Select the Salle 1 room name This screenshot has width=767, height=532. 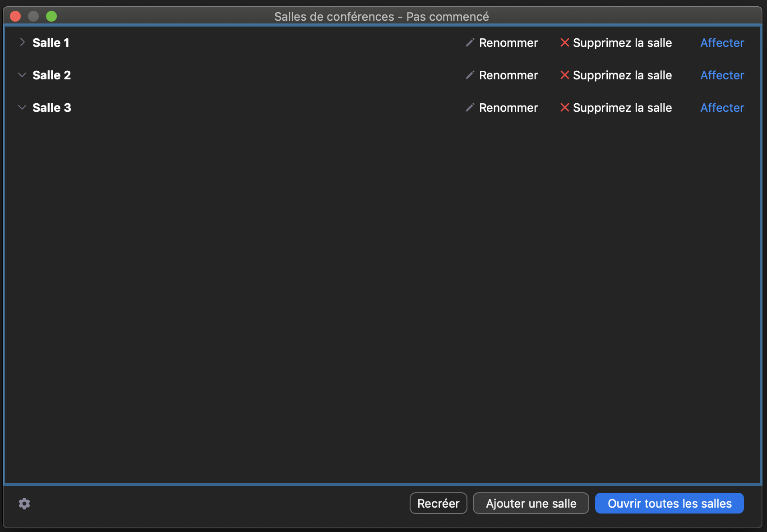[51, 43]
